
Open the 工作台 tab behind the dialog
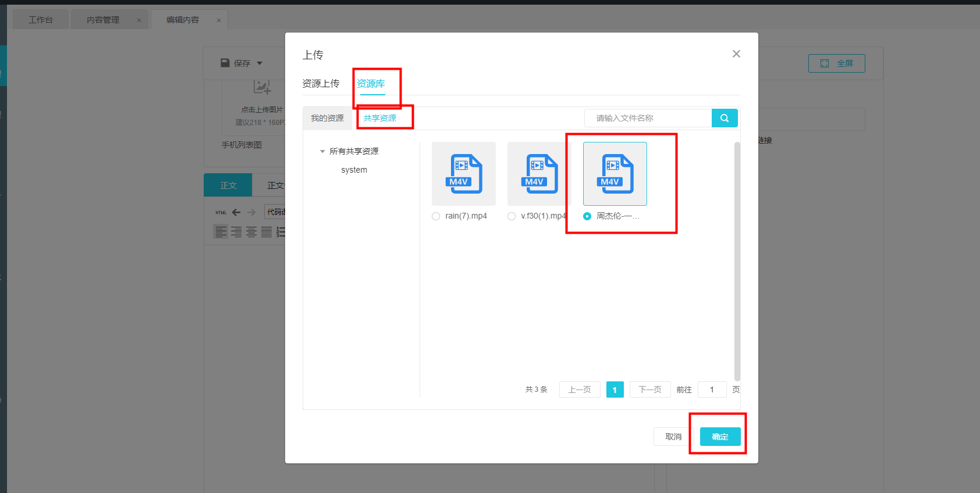click(x=41, y=20)
